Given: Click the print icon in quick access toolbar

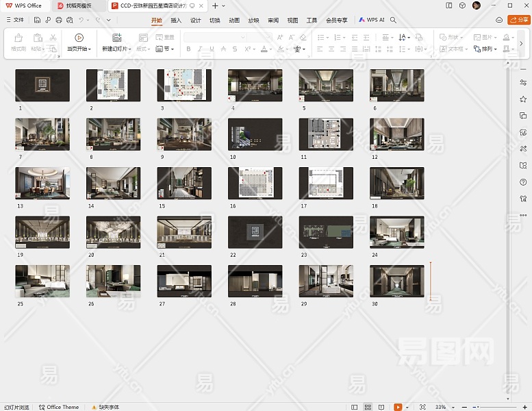Looking at the screenshot, I should coord(60,21).
